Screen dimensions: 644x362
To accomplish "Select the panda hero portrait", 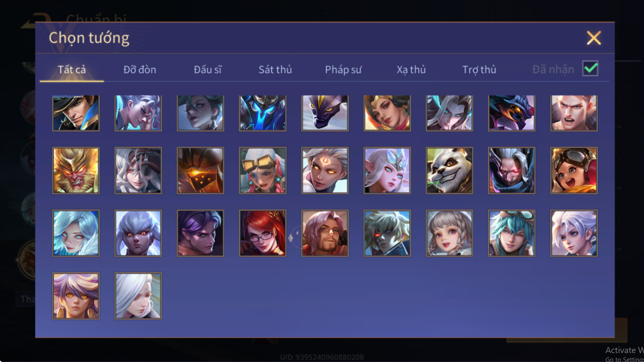I will (x=449, y=171).
